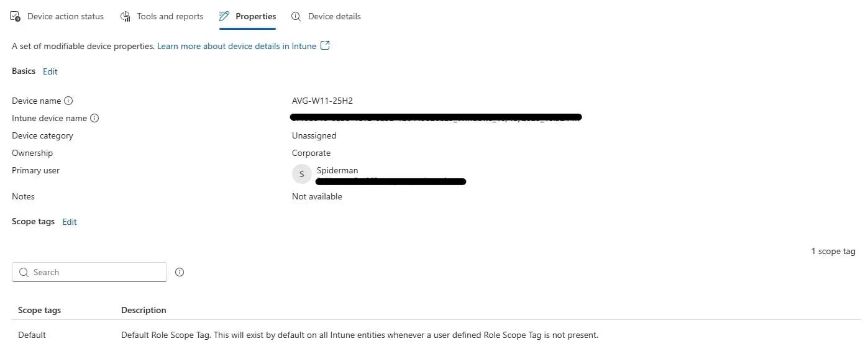
Task: Edit the Basics section
Action: (x=50, y=71)
